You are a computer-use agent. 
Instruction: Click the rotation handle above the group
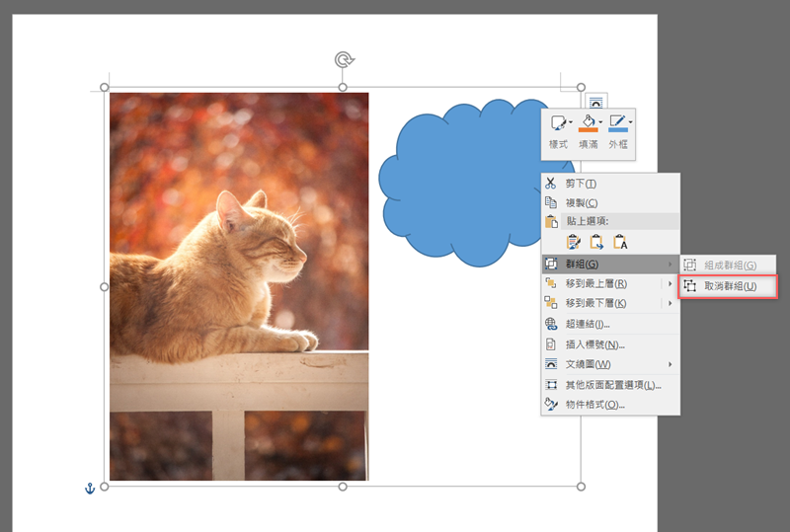(343, 60)
